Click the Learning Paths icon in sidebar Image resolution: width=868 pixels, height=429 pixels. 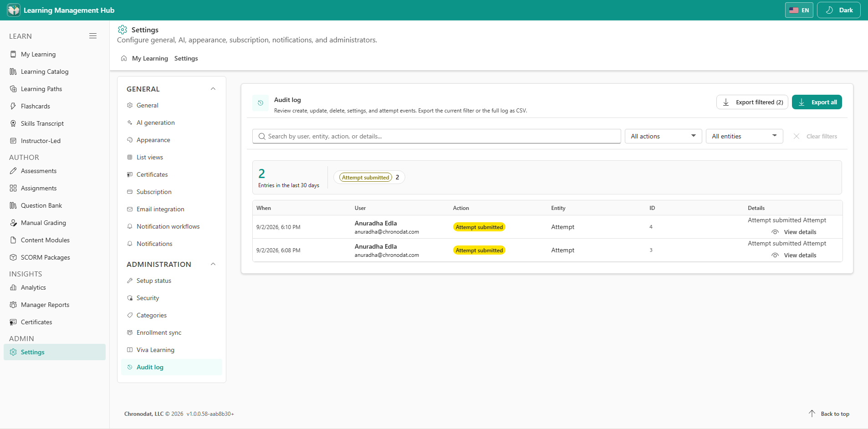pos(13,89)
